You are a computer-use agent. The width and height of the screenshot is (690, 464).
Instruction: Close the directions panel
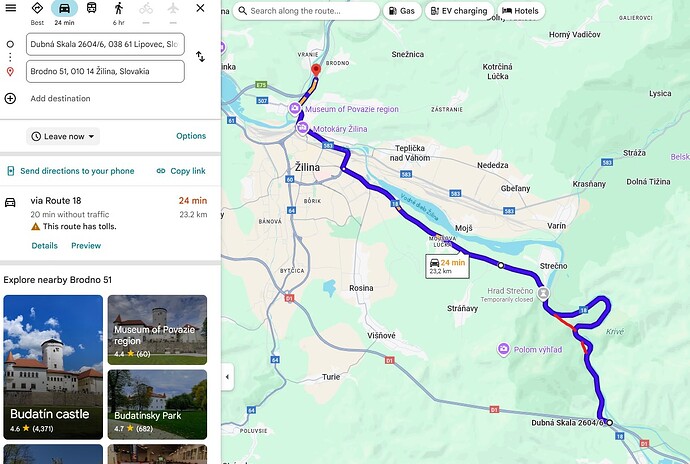coord(200,8)
